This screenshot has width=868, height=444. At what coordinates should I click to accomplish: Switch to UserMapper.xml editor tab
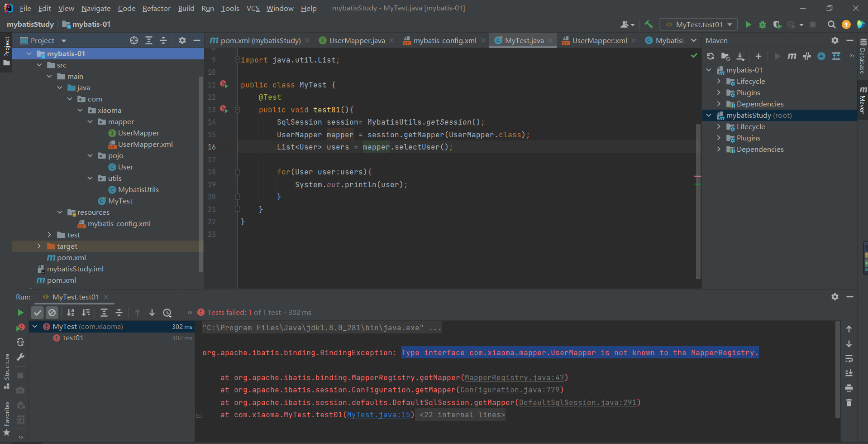pyautogui.click(x=599, y=40)
